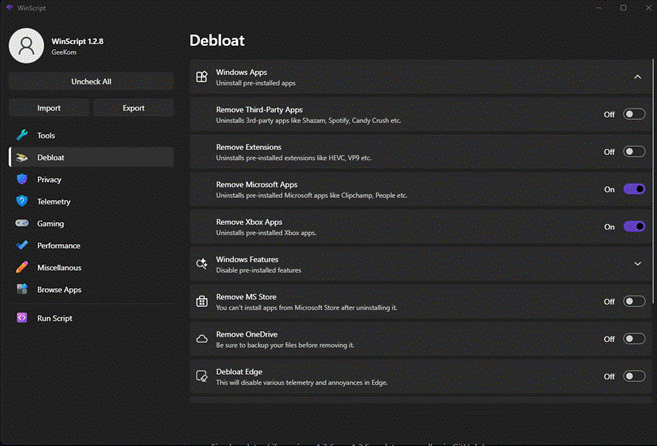657x446 pixels.
Task: Click the Gaming controller icon
Action: pyautogui.click(x=22, y=223)
